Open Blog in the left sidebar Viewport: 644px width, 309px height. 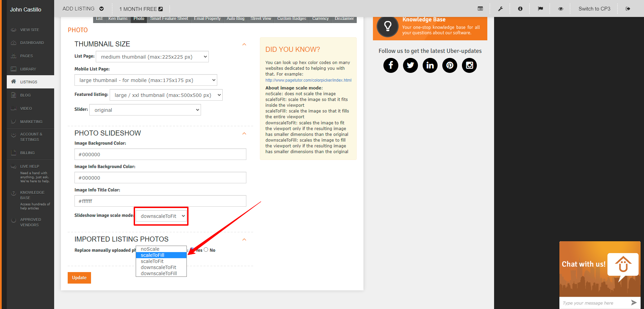[x=25, y=95]
